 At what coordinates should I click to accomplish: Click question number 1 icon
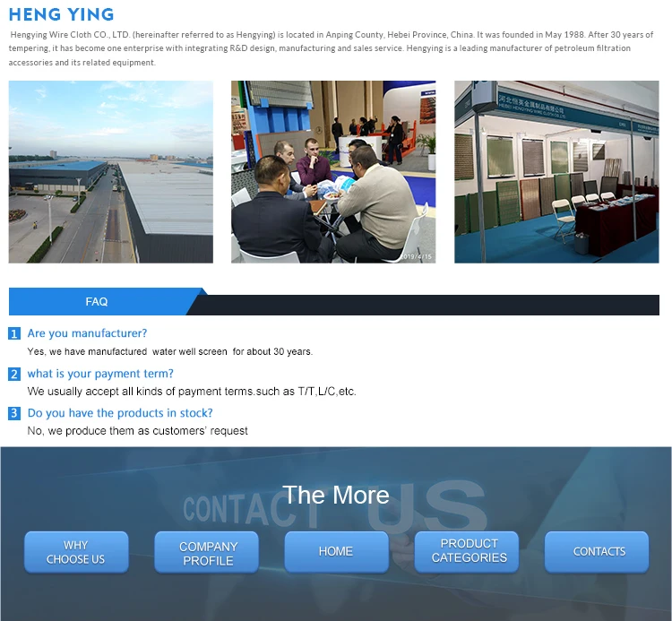tap(14, 333)
